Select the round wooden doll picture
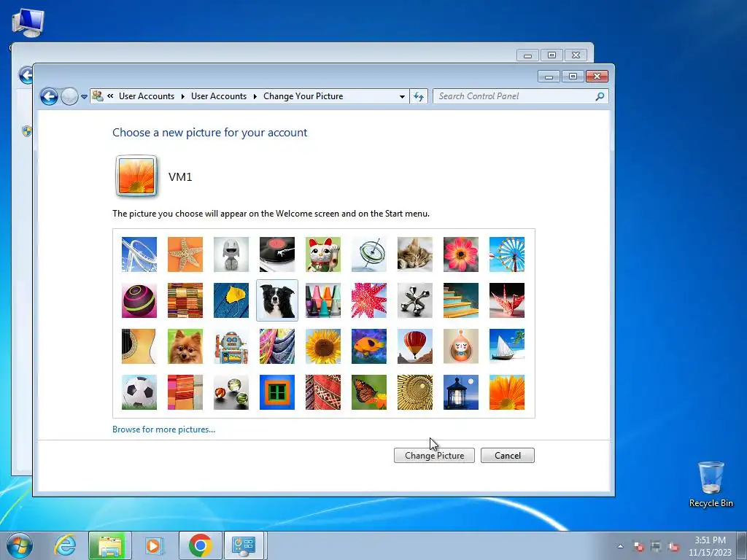The image size is (747, 560). 461,346
